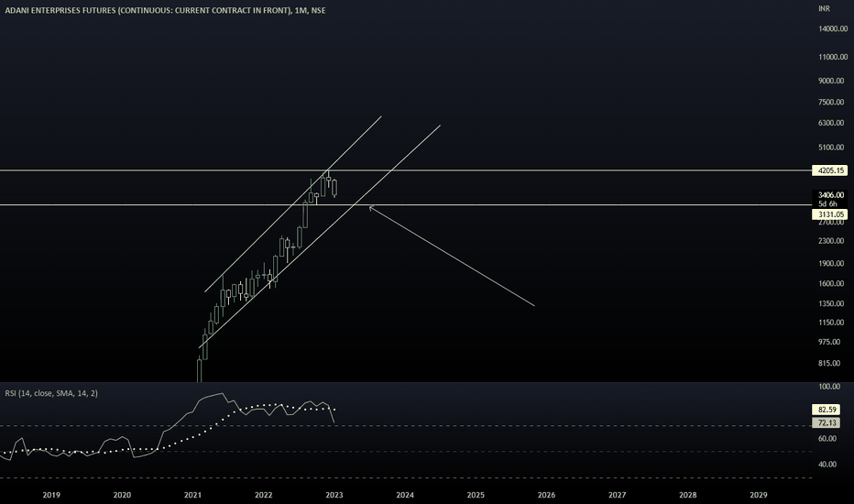Viewport: 854px width, 504px height.
Task: Click the current price label 3406.00
Action: click(830, 195)
